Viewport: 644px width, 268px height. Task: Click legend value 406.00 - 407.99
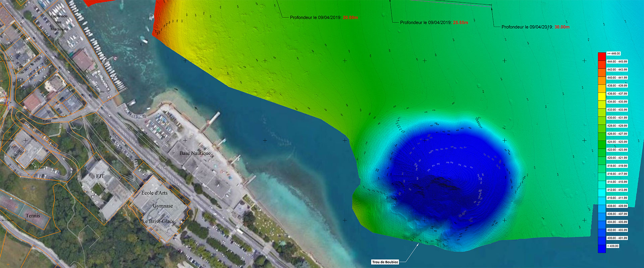click(617, 214)
